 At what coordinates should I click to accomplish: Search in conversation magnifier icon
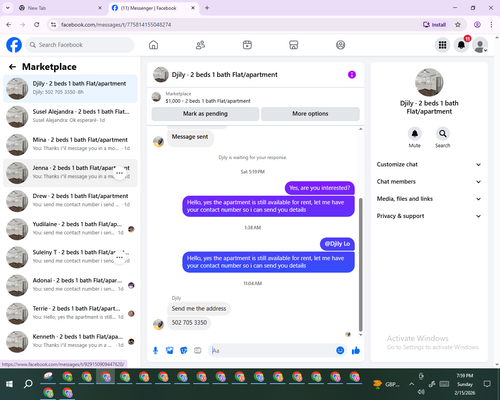[443, 134]
